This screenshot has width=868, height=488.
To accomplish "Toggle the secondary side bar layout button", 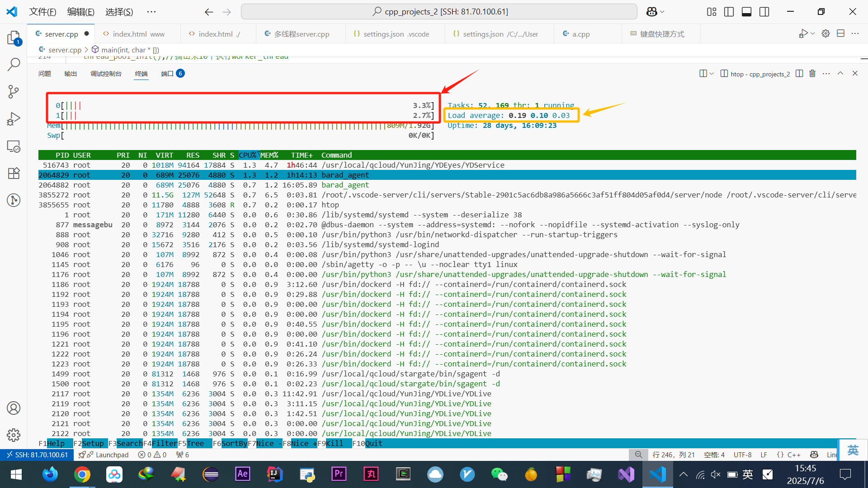I will [x=764, y=12].
